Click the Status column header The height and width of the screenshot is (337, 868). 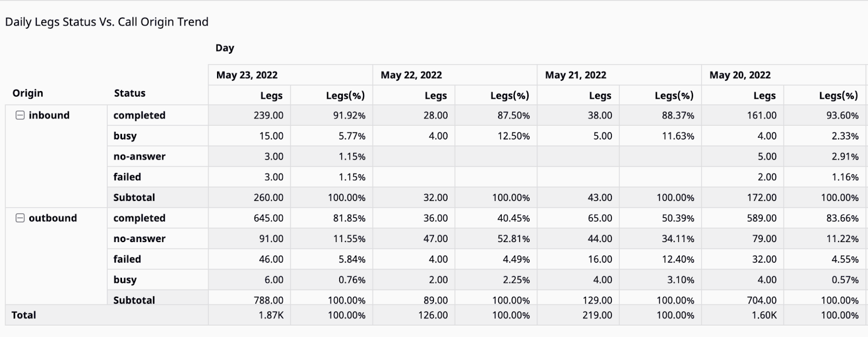(130, 93)
